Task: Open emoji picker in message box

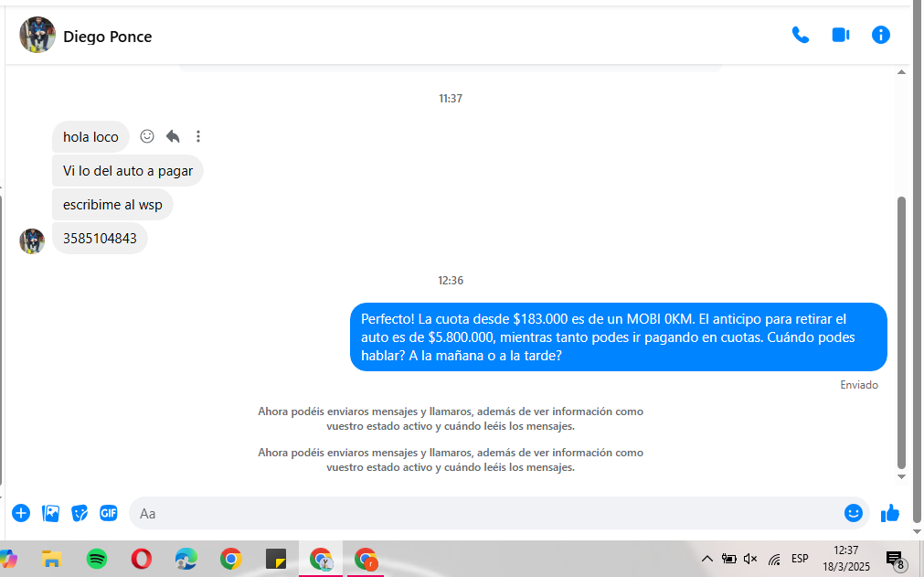Action: coord(854,513)
